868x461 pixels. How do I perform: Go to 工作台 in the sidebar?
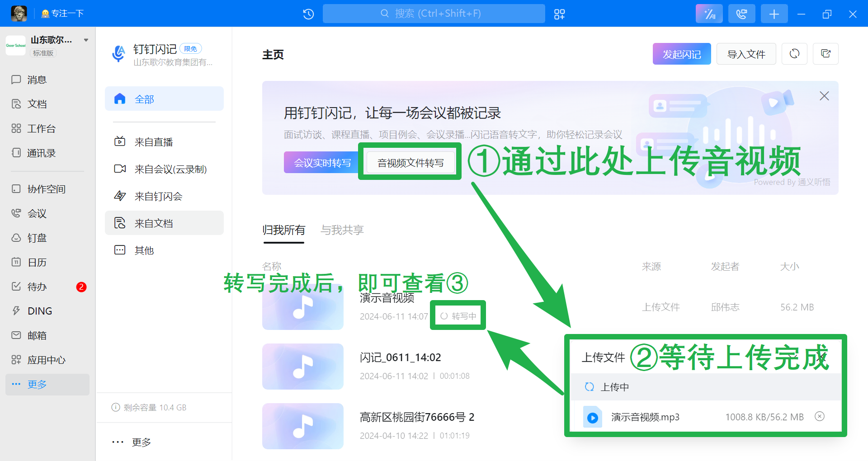tap(47, 129)
